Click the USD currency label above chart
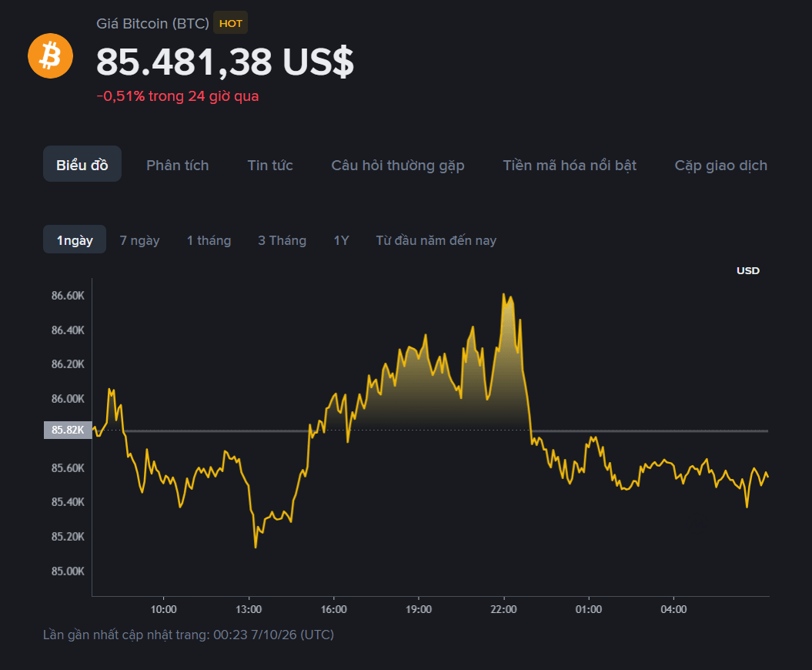 pyautogui.click(x=748, y=270)
